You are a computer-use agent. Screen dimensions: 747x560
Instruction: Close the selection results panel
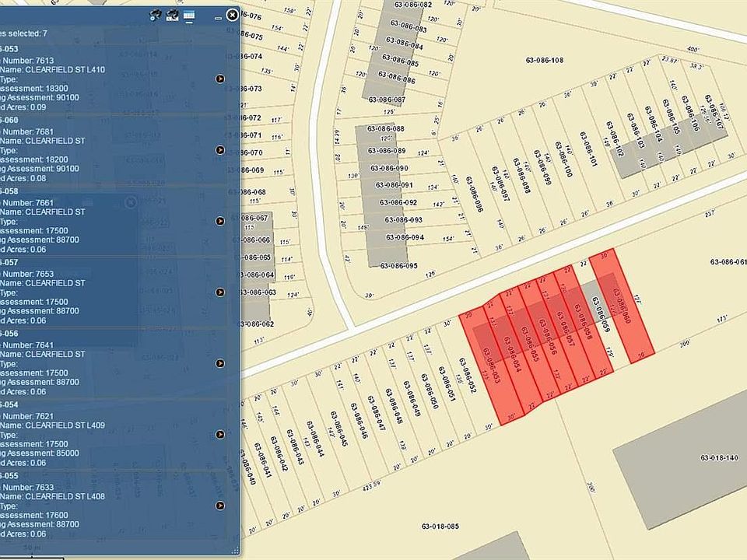(x=232, y=14)
